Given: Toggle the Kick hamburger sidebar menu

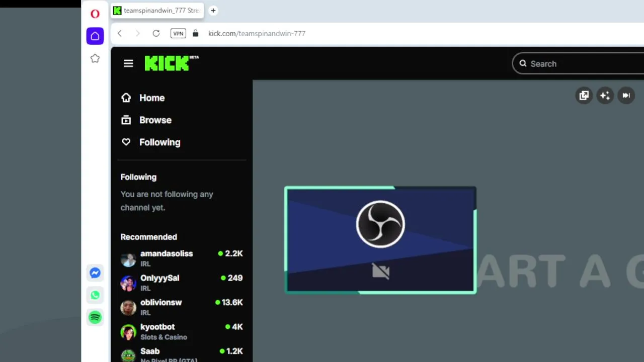Looking at the screenshot, I should pyautogui.click(x=128, y=63).
